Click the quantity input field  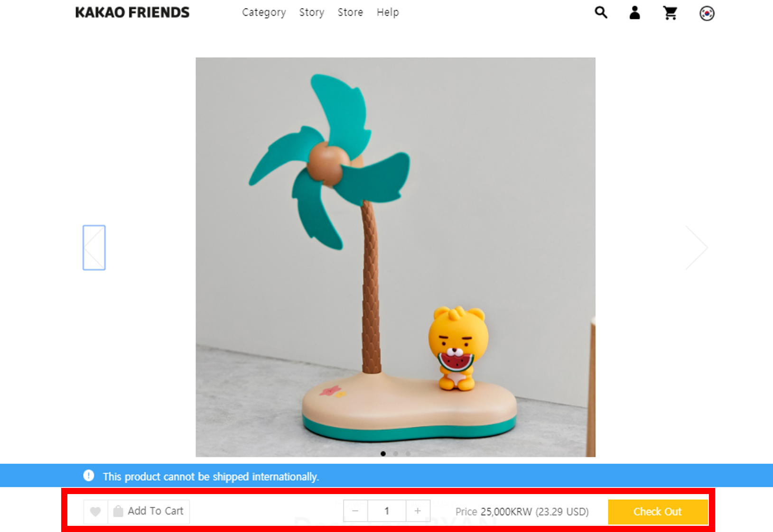(x=387, y=511)
